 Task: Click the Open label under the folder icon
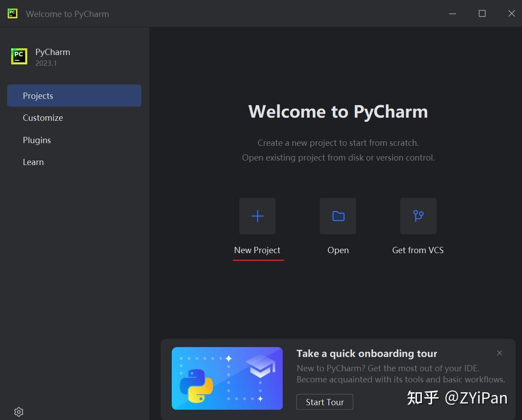(338, 250)
